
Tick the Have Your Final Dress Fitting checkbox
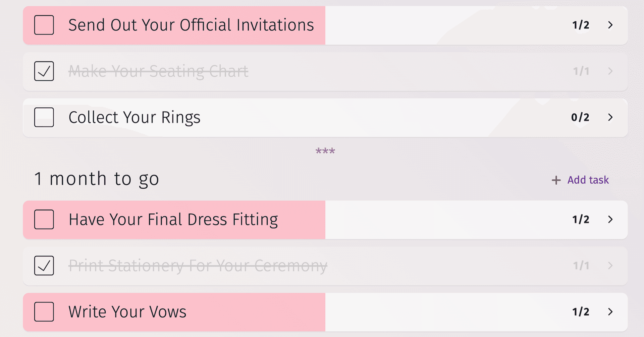tap(44, 220)
